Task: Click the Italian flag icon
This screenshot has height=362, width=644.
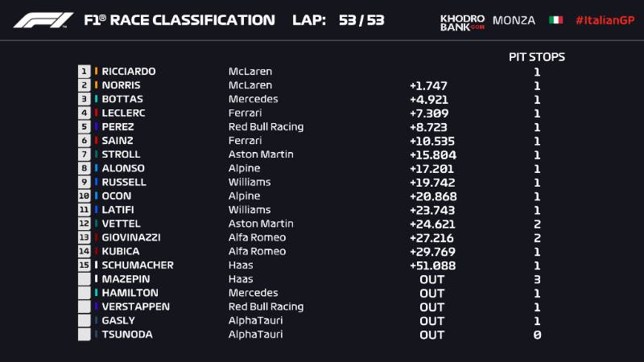Action: coord(555,20)
